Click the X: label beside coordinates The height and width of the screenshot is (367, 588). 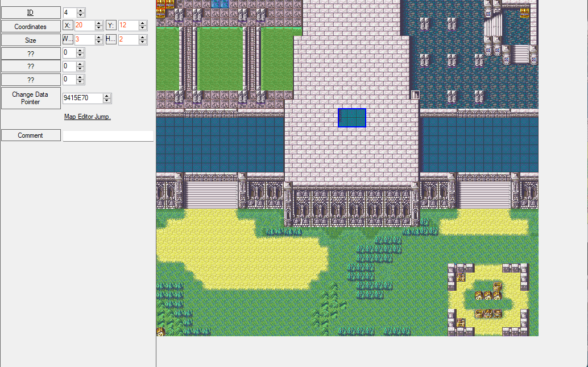(68, 26)
